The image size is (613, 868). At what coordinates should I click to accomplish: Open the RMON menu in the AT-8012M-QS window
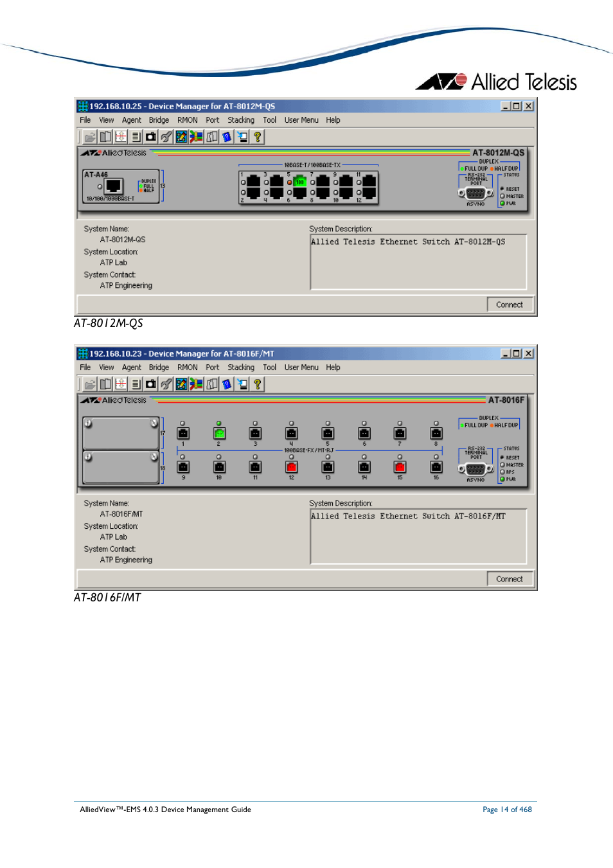[x=188, y=120]
